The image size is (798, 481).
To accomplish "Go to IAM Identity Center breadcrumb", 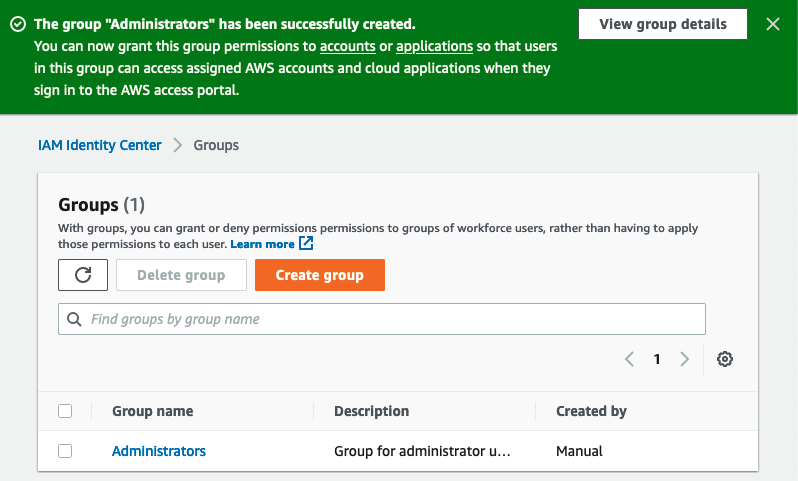I will [100, 145].
